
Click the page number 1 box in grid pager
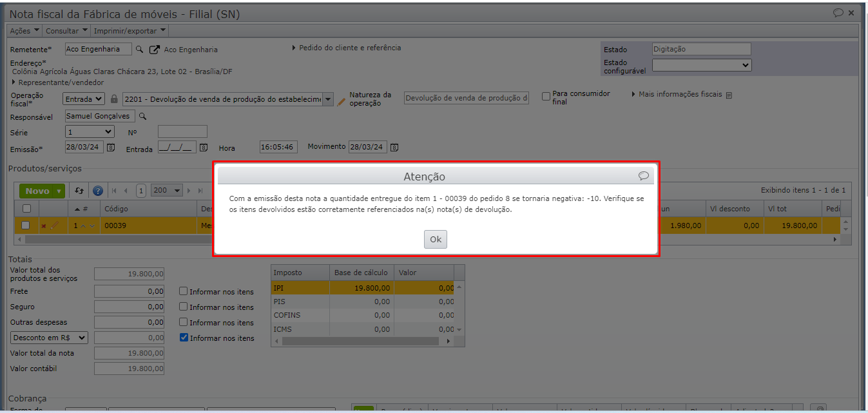point(141,191)
